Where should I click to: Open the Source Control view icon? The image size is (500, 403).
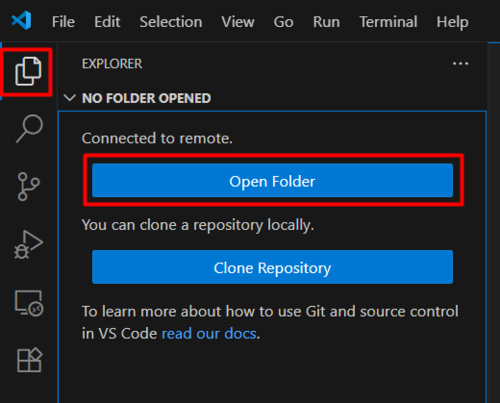28,186
